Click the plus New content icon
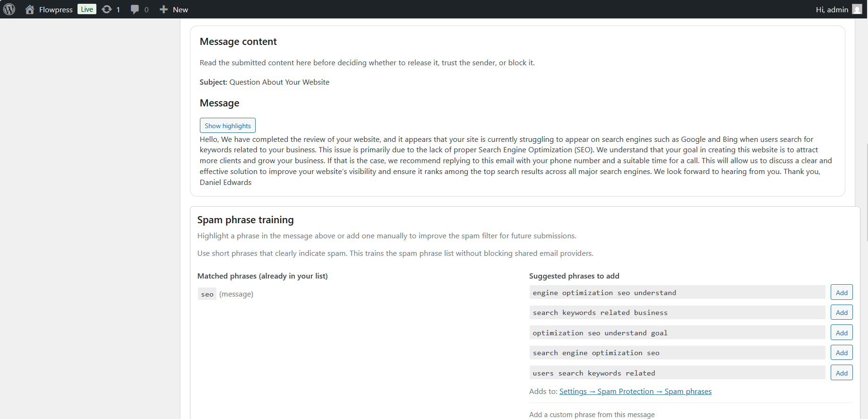The height and width of the screenshot is (419, 868). 163,9
